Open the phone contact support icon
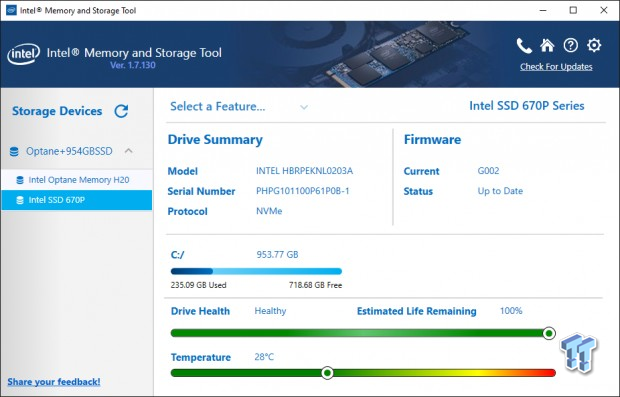Viewport: 620px width, 397px height. tap(524, 46)
